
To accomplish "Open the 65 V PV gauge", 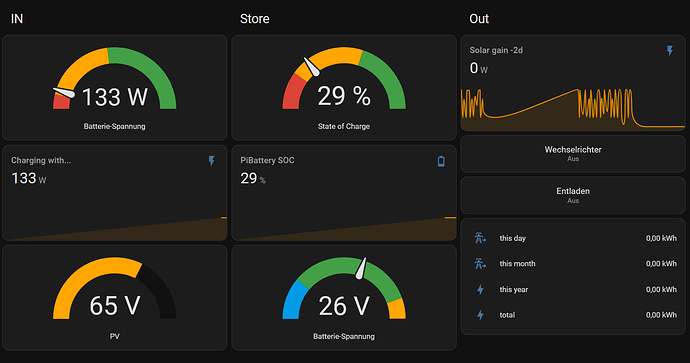I will pyautogui.click(x=114, y=298).
